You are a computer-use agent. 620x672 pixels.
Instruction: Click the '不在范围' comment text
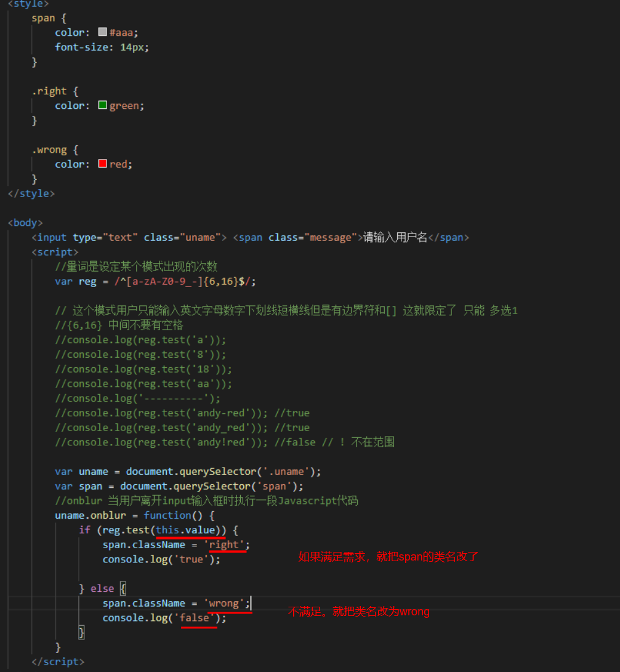(x=372, y=442)
